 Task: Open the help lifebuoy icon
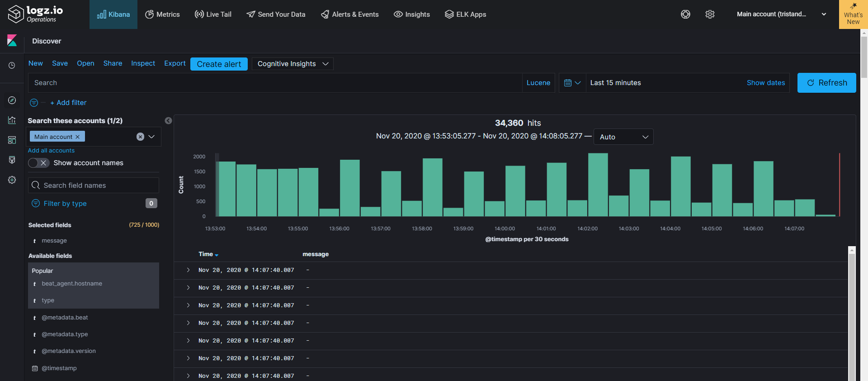tap(685, 14)
